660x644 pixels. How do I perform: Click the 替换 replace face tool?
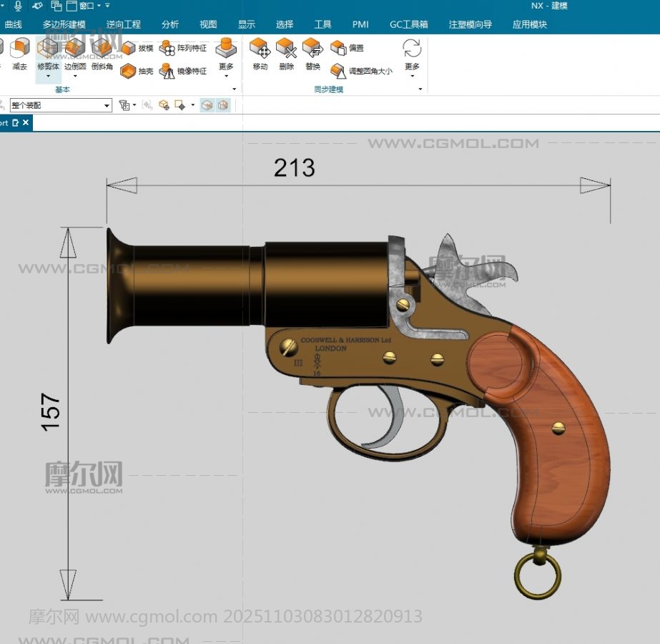[312, 54]
